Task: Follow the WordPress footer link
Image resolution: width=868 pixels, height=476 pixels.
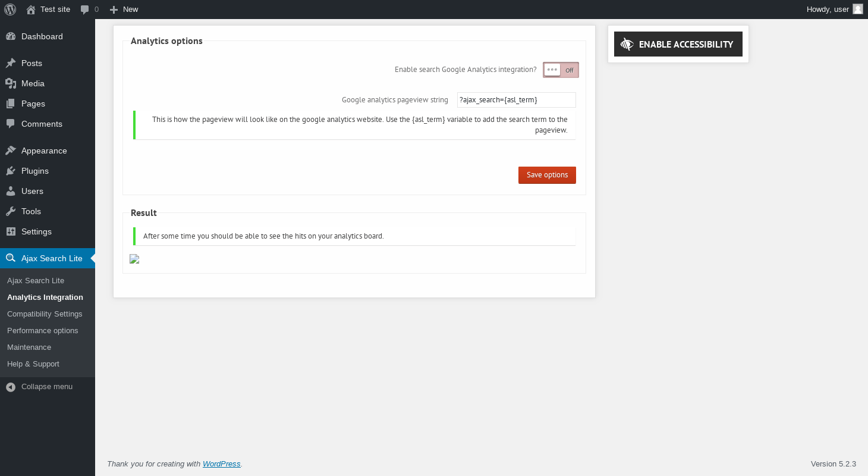Action: pyautogui.click(x=221, y=464)
